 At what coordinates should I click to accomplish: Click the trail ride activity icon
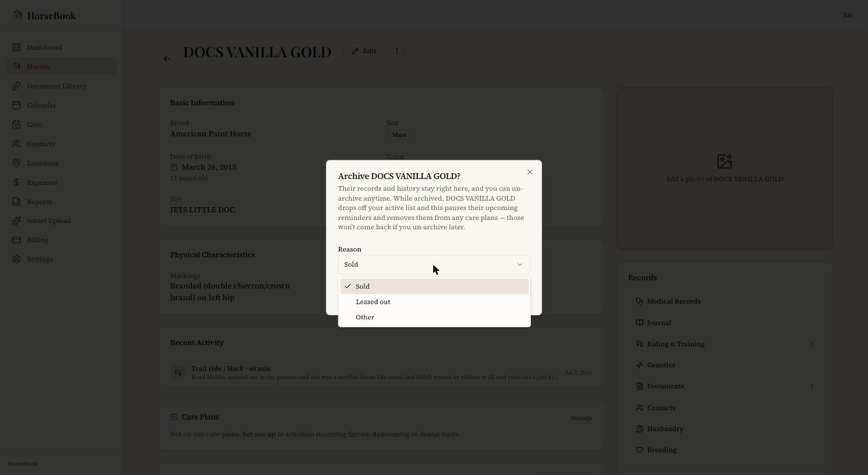point(177,373)
